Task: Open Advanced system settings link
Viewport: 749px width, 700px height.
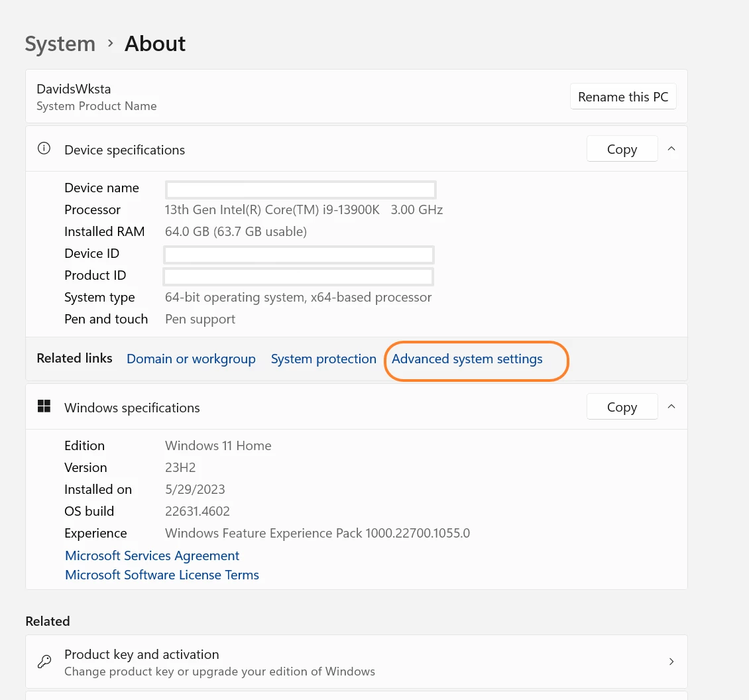Action: tap(467, 359)
